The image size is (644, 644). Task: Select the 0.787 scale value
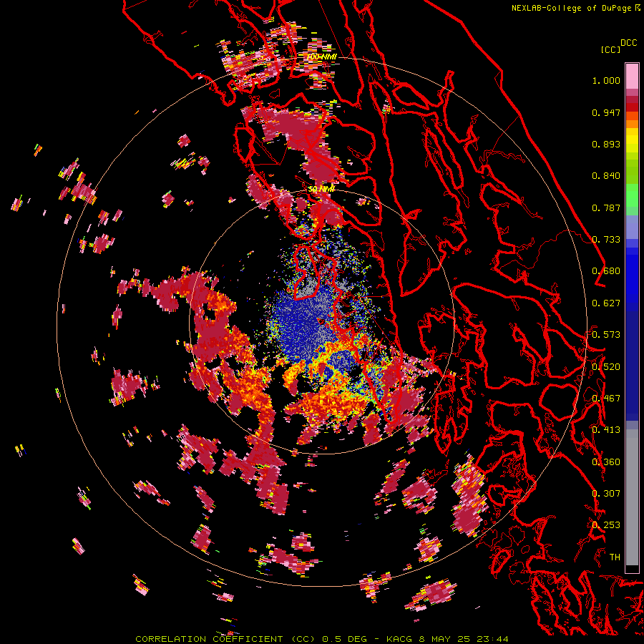(606, 208)
